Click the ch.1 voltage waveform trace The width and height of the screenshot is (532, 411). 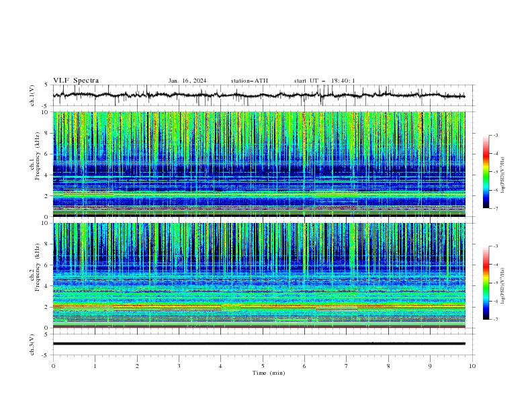(x=259, y=95)
